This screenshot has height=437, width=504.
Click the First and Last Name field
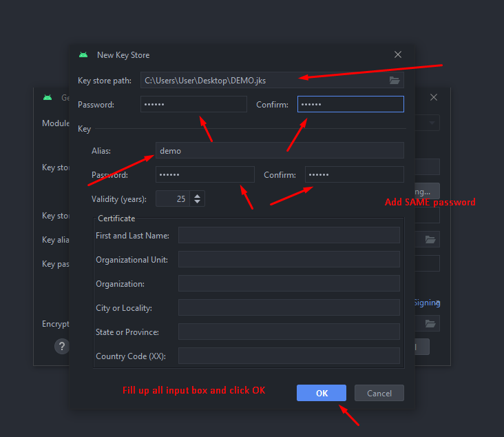[x=288, y=236]
